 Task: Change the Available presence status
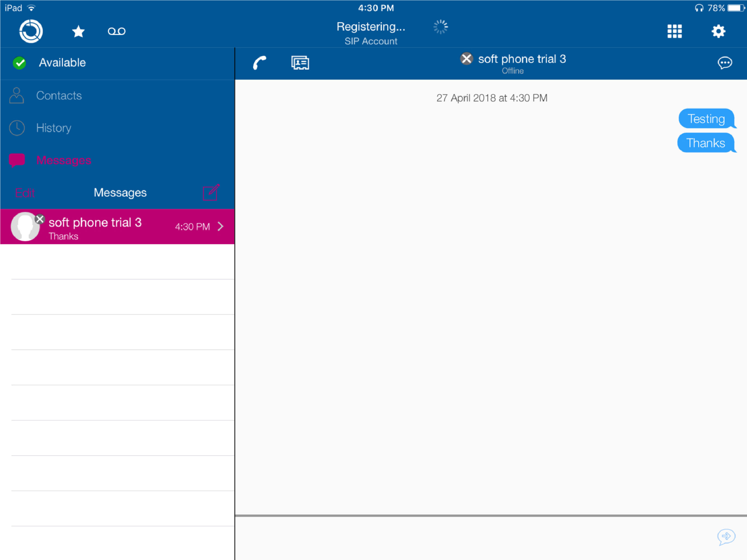click(117, 63)
